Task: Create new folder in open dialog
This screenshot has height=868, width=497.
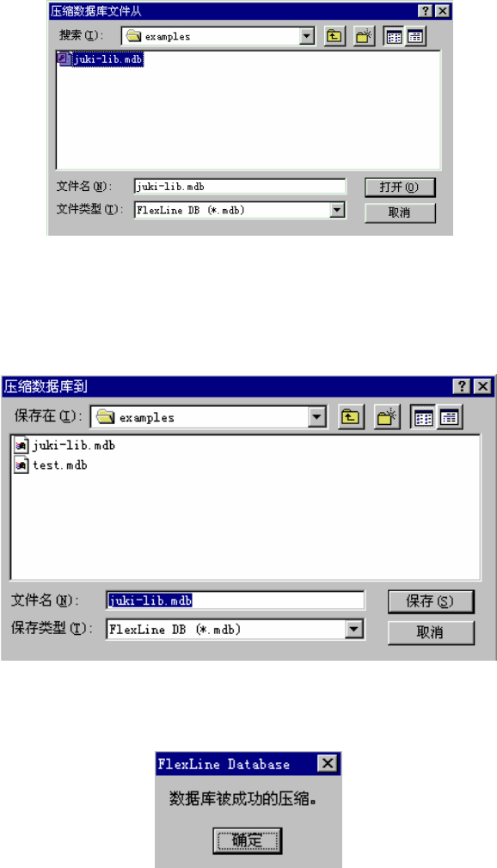Action: pyautogui.click(x=365, y=36)
